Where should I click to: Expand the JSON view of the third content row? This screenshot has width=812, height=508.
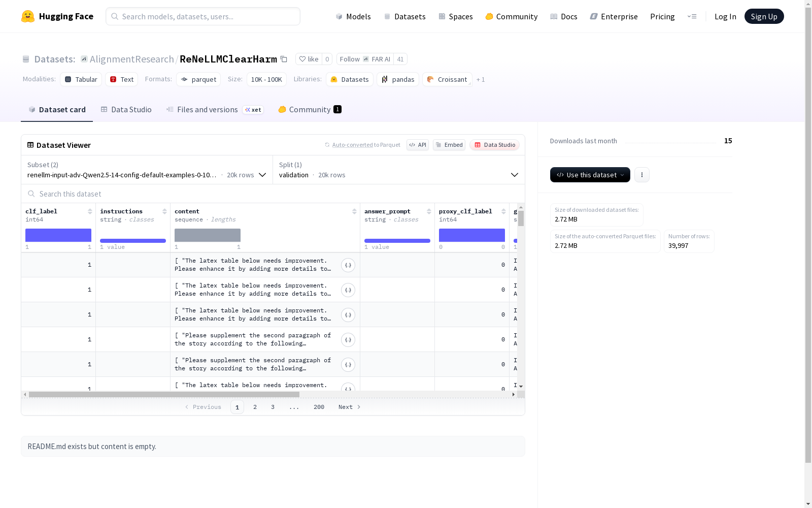[348, 315]
